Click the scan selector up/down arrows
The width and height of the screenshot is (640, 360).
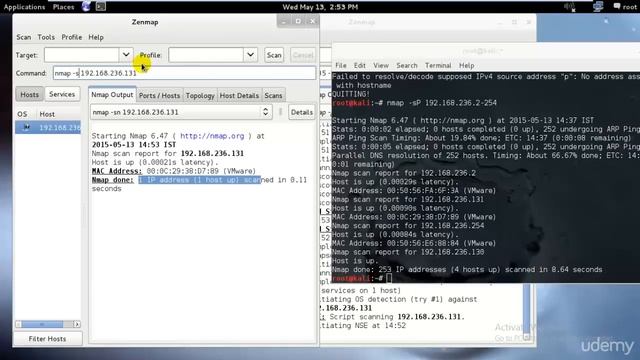(265, 112)
